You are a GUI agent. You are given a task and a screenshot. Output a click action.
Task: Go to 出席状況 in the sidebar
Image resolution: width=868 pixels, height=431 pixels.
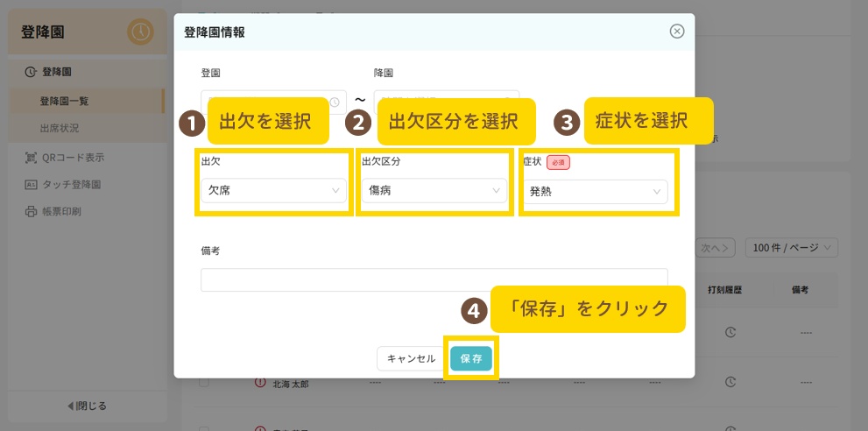[x=60, y=128]
